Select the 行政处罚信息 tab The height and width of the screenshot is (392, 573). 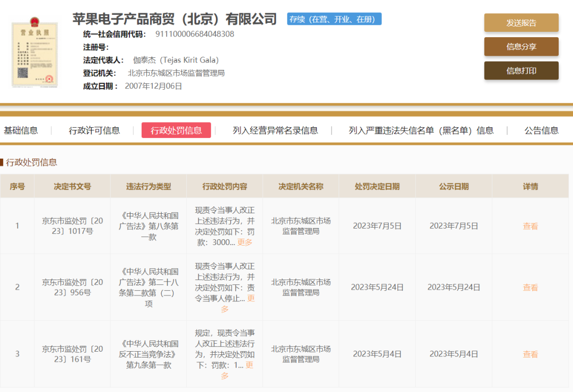tap(176, 130)
